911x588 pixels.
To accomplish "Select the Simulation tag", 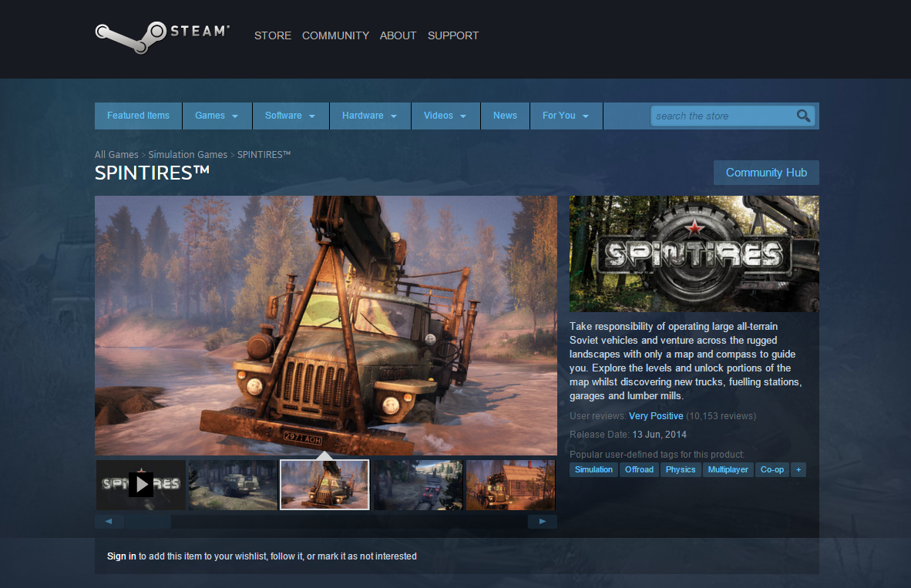I will click(593, 469).
